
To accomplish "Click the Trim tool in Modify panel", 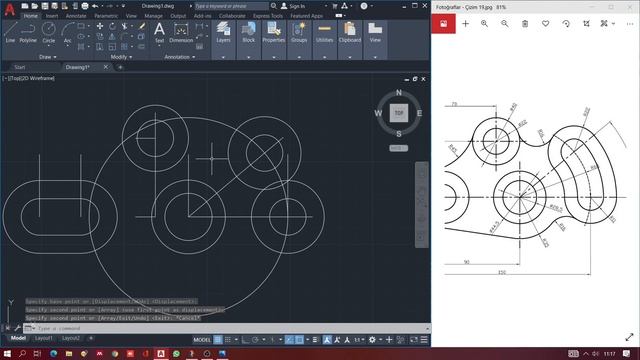I will click(x=125, y=26).
